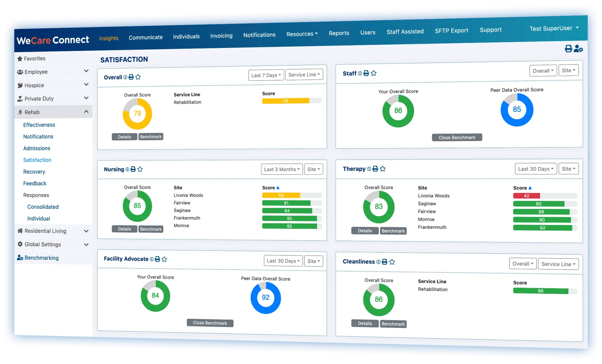Click the top-right page print icon
Image resolution: width=602 pixels, height=364 pixels.
[568, 49]
